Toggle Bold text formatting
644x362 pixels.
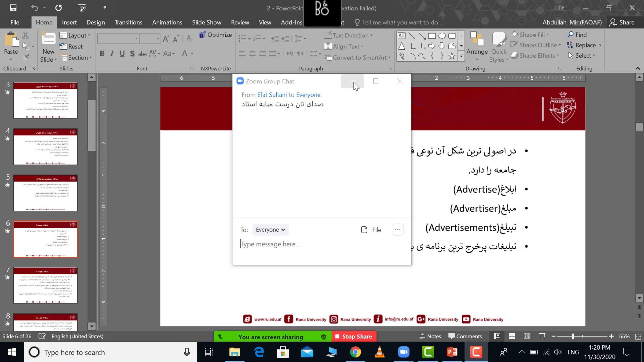click(x=102, y=54)
